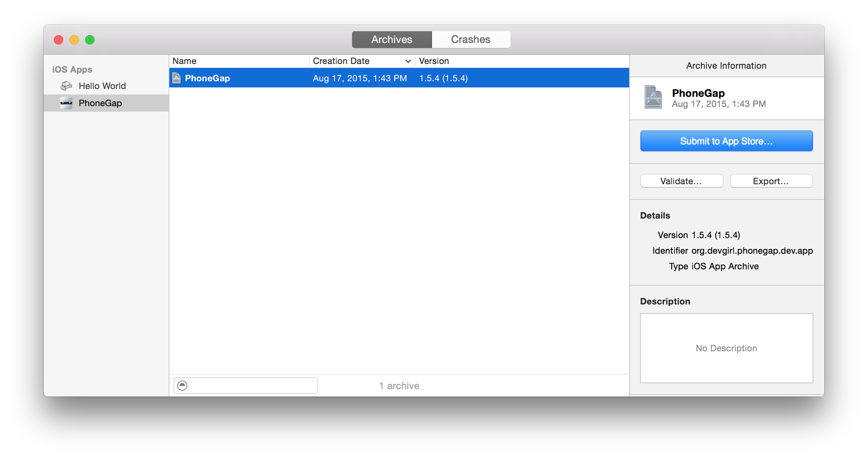The image size is (868, 459).
Task: Click the 1.5.4 (1.5.4) version cell
Action: point(443,78)
